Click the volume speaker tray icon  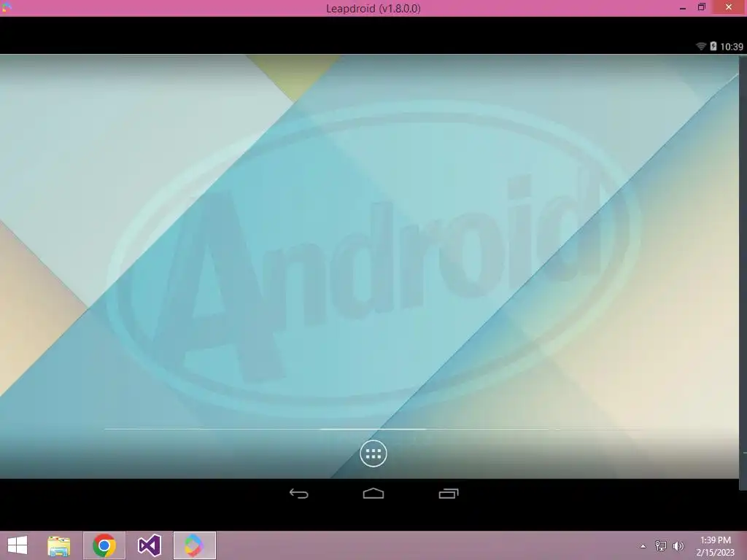(x=678, y=545)
